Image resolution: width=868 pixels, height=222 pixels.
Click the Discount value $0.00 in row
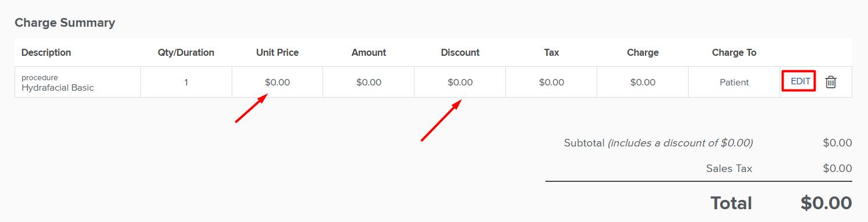click(460, 83)
